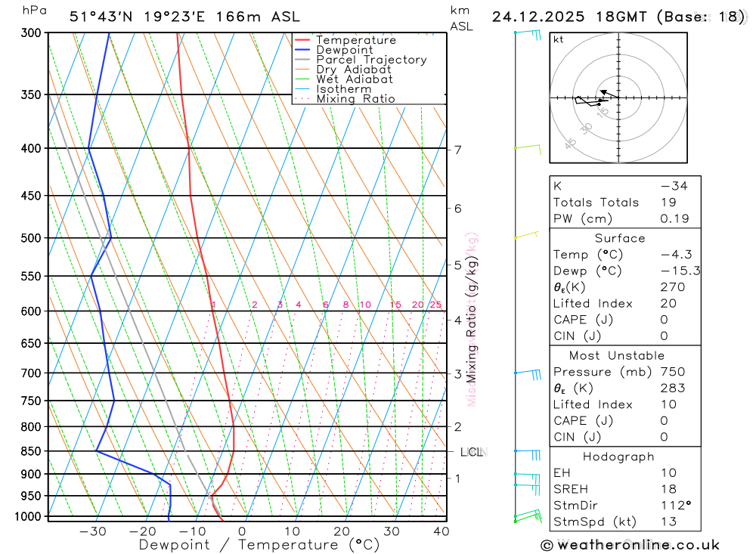The width and height of the screenshot is (756, 554).
Task: Click the Hodograph section heading in the table
Action: (x=618, y=457)
